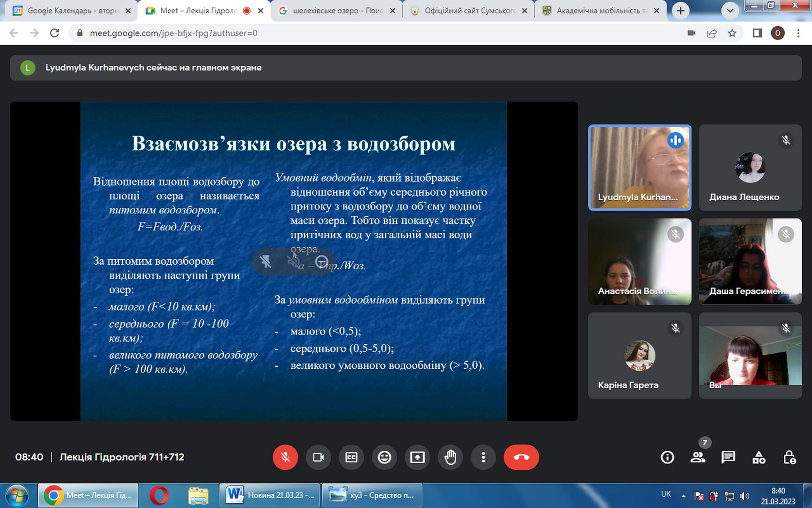Viewport: 812px width, 508px height.
Task: Open the emoji reactions panel
Action: 384,457
